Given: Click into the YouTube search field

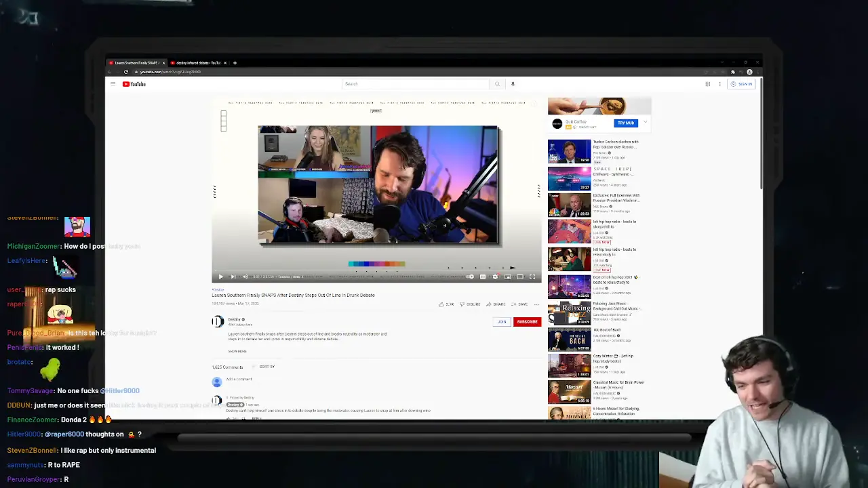Looking at the screenshot, I should (415, 84).
